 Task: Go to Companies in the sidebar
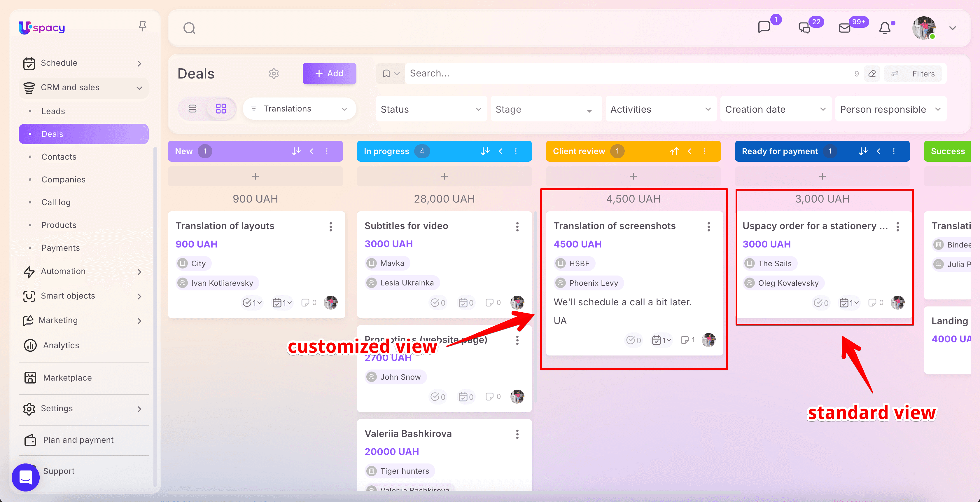point(63,179)
